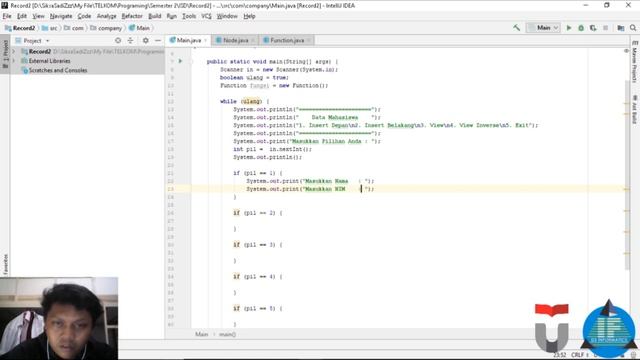Open the Run menu
Image resolution: width=640 pixels, height=360 pixels.
171,16
